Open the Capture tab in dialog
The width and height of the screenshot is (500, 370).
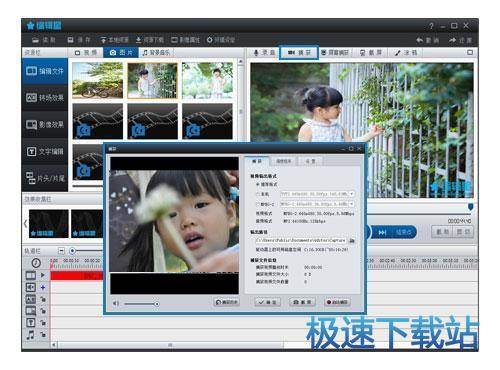click(257, 161)
